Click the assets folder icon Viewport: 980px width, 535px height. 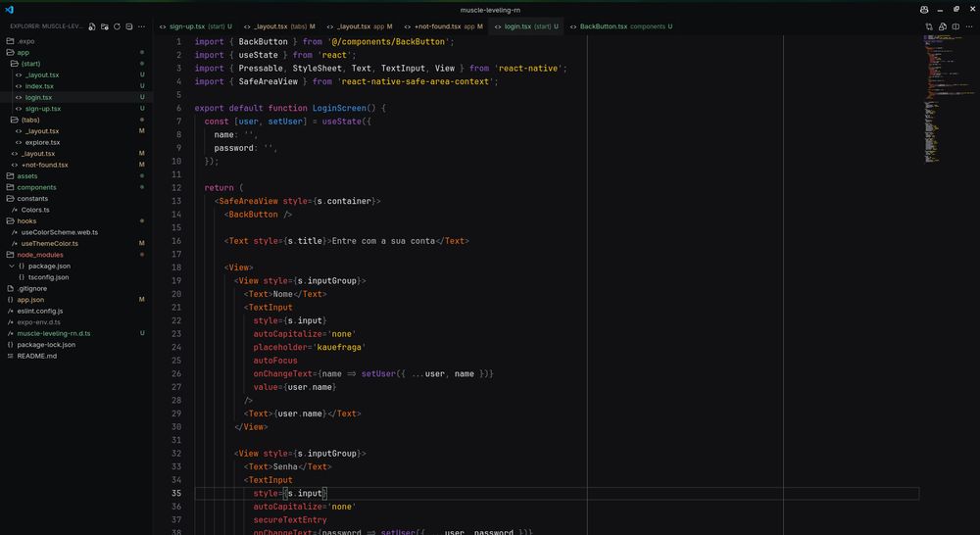[x=10, y=176]
